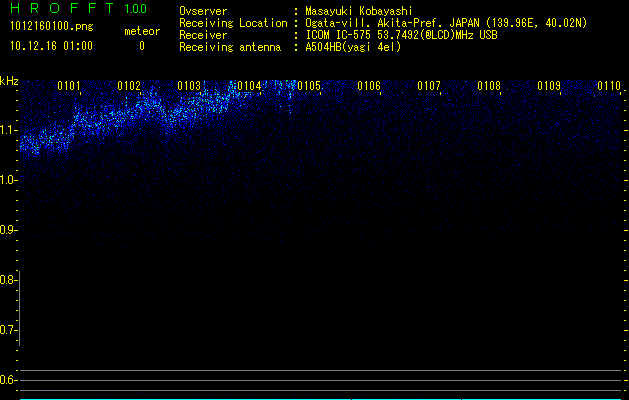Viewport: 629px width, 400px height.
Task: Click Ogata-vill. Akita-Pref. JAPAN location value
Action: [x=446, y=23]
